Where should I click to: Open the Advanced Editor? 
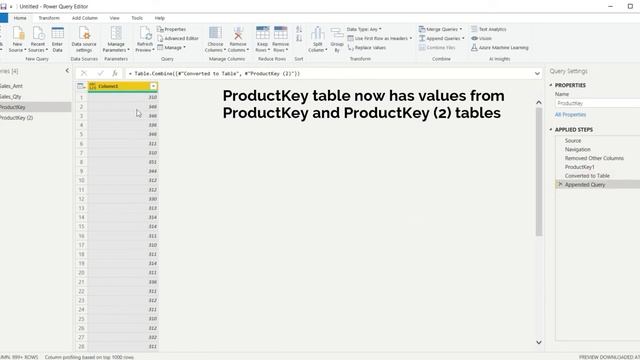[178, 38]
